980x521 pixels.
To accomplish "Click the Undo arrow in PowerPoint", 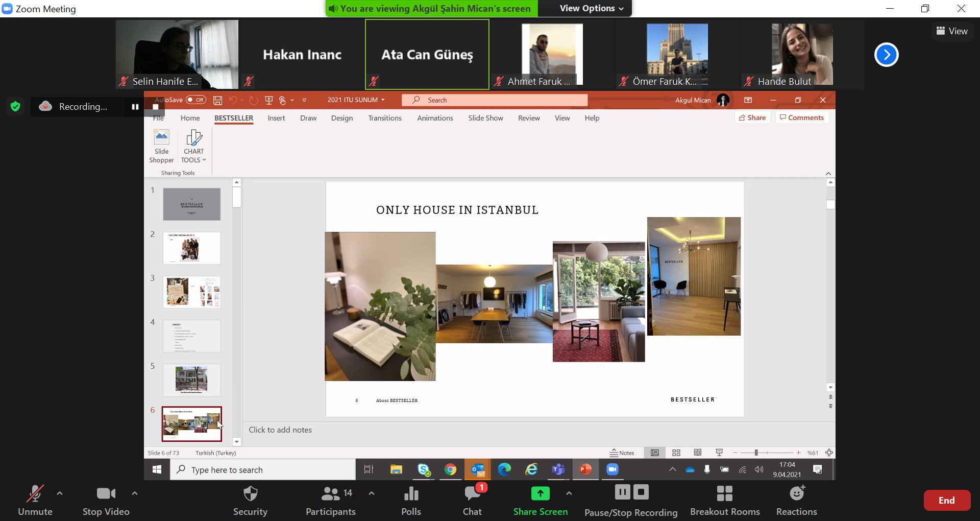I will click(x=233, y=100).
